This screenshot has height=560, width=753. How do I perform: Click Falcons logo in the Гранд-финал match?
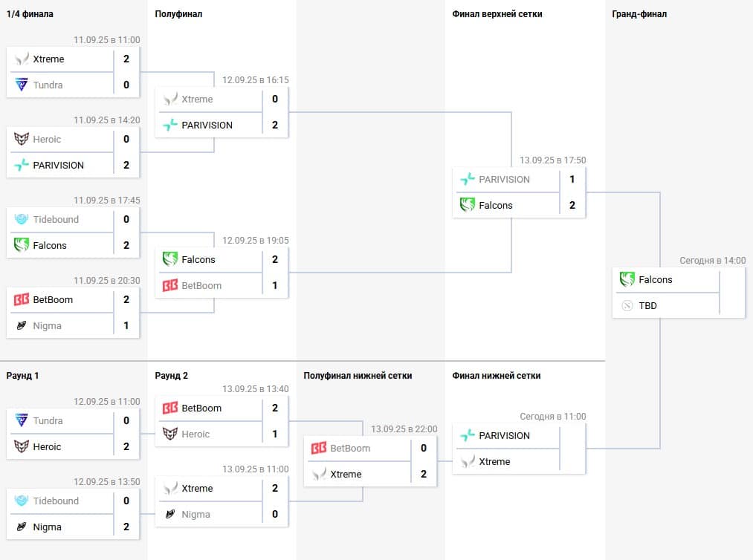(627, 280)
